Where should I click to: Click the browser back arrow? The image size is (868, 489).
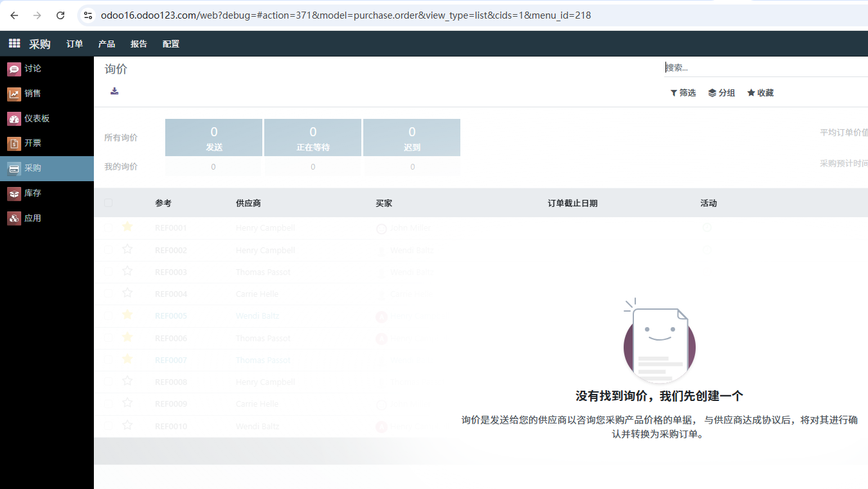pyautogui.click(x=14, y=15)
